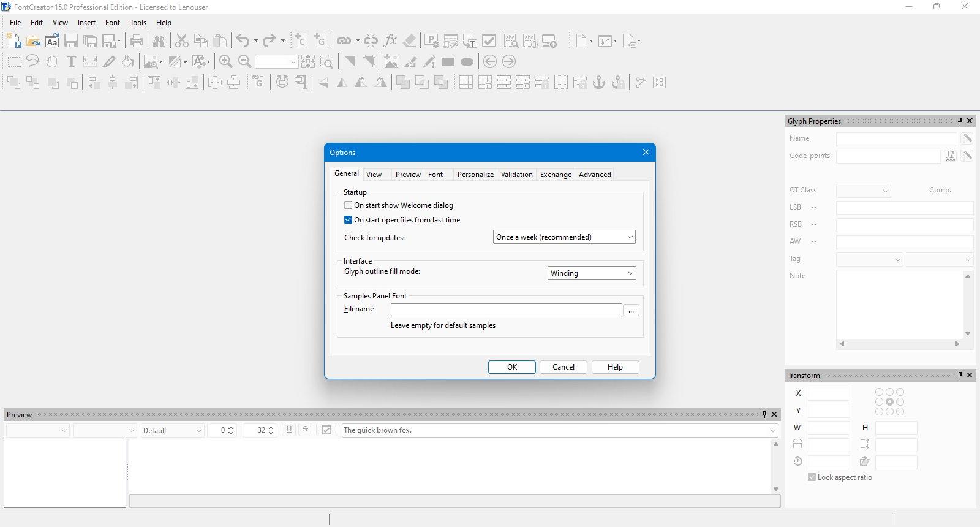Toggle Lock aspect ratio checkbox
The width and height of the screenshot is (980, 527).
812,477
